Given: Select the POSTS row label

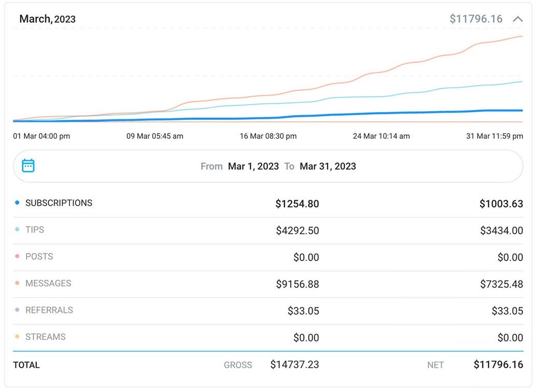Looking at the screenshot, I should (x=39, y=256).
